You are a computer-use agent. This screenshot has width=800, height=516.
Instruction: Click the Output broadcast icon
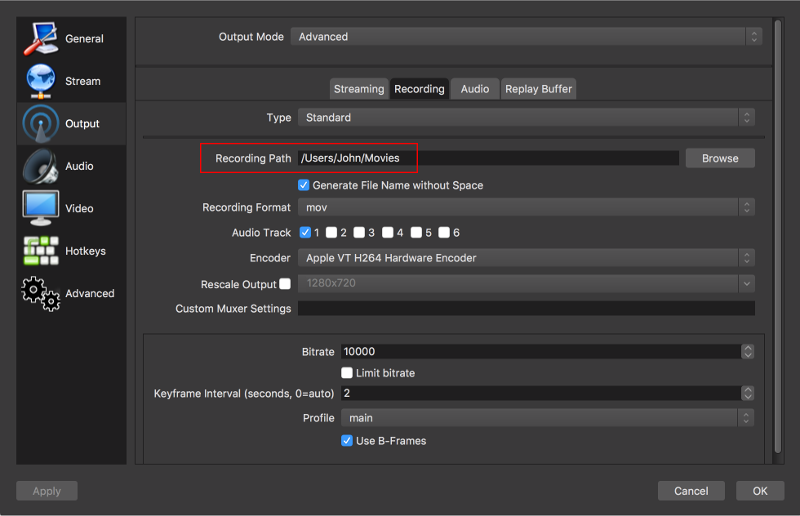coord(41,123)
